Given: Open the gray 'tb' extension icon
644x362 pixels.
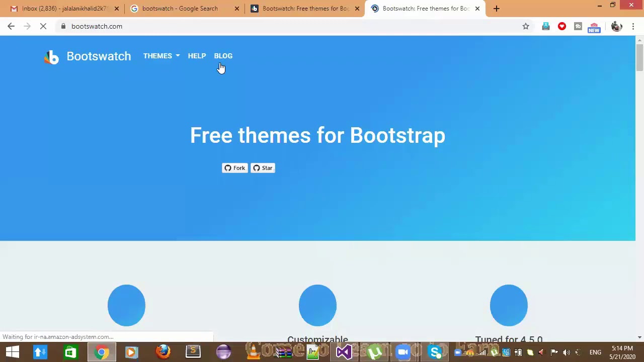Looking at the screenshot, I should (578, 26).
